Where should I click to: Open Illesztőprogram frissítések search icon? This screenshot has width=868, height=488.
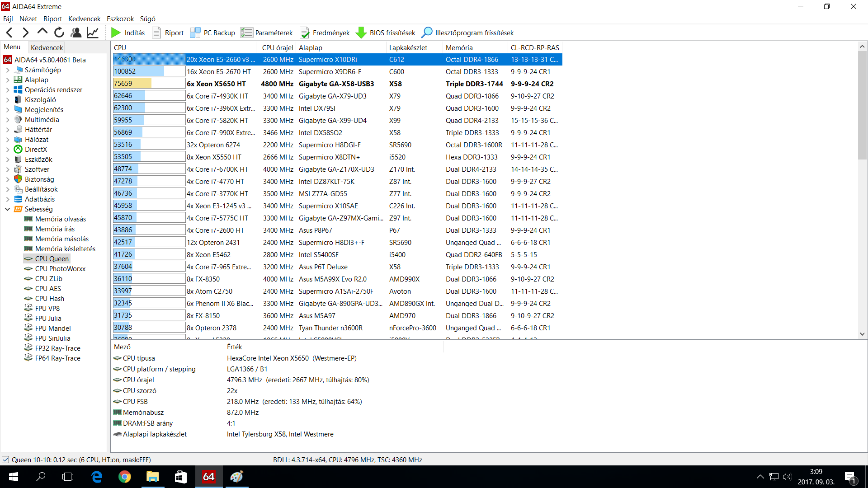click(427, 33)
